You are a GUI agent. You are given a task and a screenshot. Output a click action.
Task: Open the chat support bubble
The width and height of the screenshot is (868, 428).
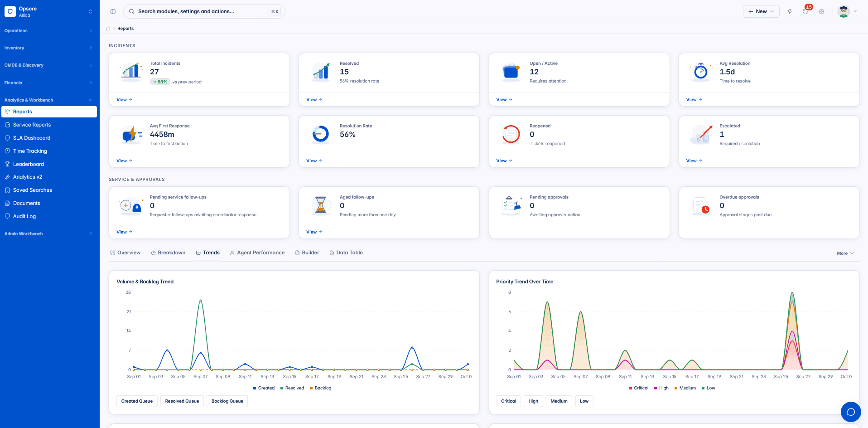pyautogui.click(x=851, y=412)
